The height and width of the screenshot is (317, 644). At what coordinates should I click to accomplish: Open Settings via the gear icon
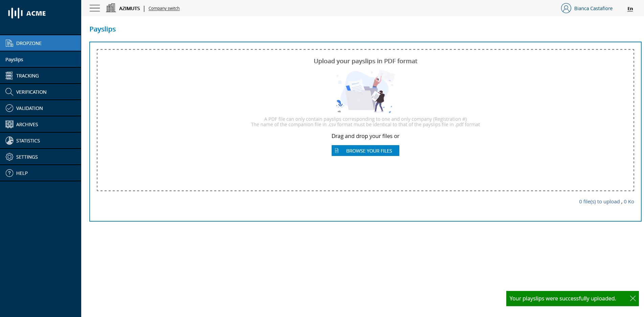[x=9, y=157]
